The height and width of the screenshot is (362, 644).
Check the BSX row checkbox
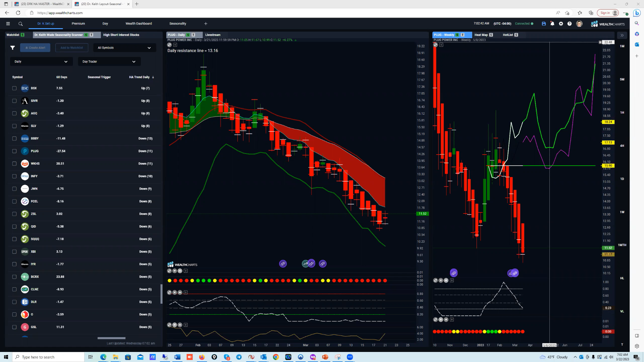[x=14, y=88]
